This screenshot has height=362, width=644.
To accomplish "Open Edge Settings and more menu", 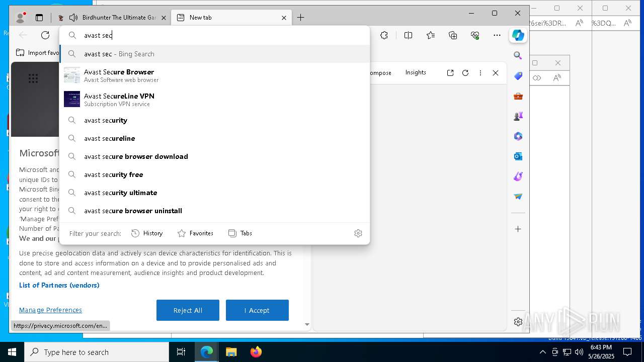I will coord(497,35).
